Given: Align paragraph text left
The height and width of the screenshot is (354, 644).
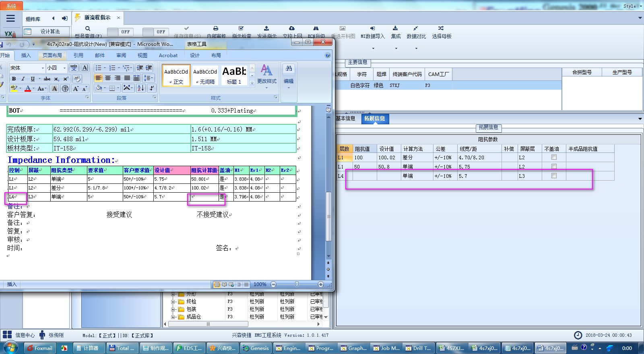Looking at the screenshot, I should tap(98, 78).
